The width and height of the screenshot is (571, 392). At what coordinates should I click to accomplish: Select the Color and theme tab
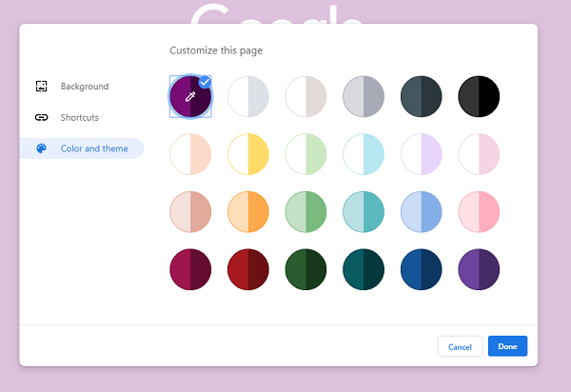[x=93, y=149]
